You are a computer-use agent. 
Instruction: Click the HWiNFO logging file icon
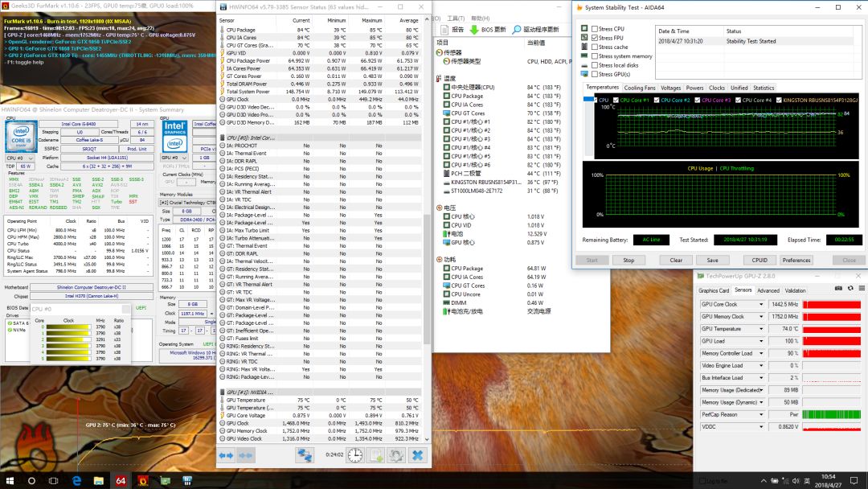(376, 455)
